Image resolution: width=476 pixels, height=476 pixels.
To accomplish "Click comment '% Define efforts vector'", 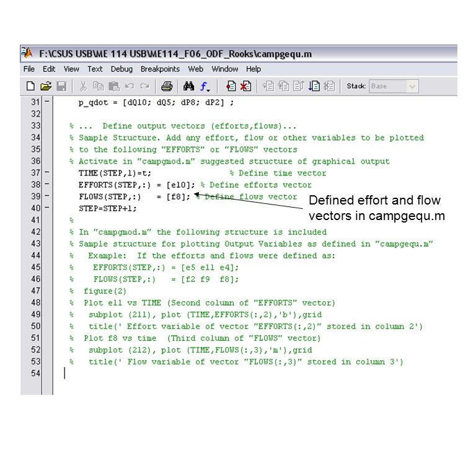I will click(x=256, y=185).
